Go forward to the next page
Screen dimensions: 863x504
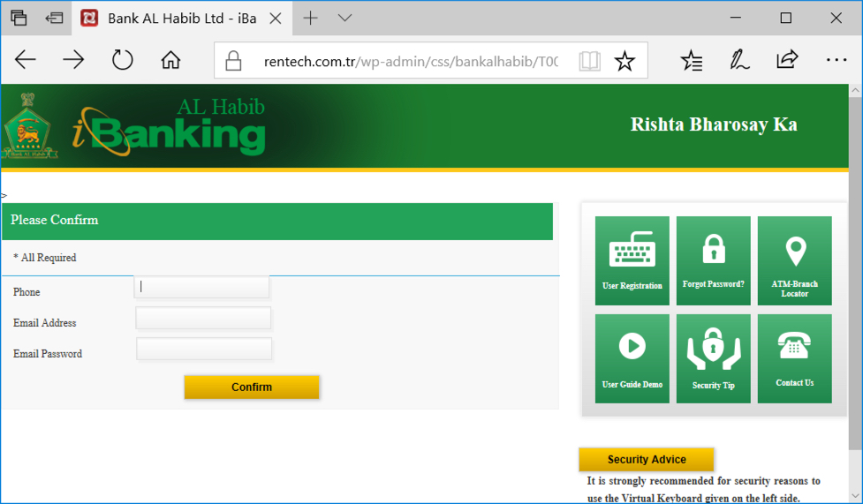pyautogui.click(x=73, y=59)
